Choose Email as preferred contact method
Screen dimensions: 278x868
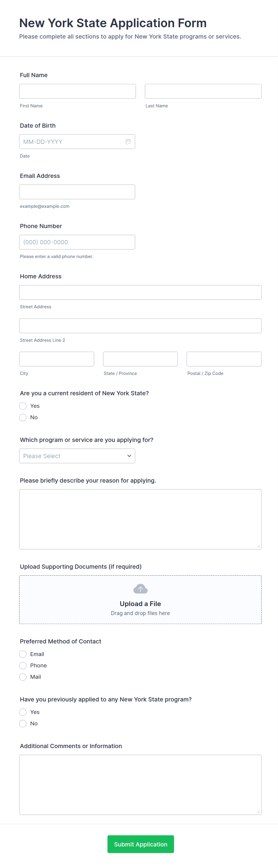point(23,654)
